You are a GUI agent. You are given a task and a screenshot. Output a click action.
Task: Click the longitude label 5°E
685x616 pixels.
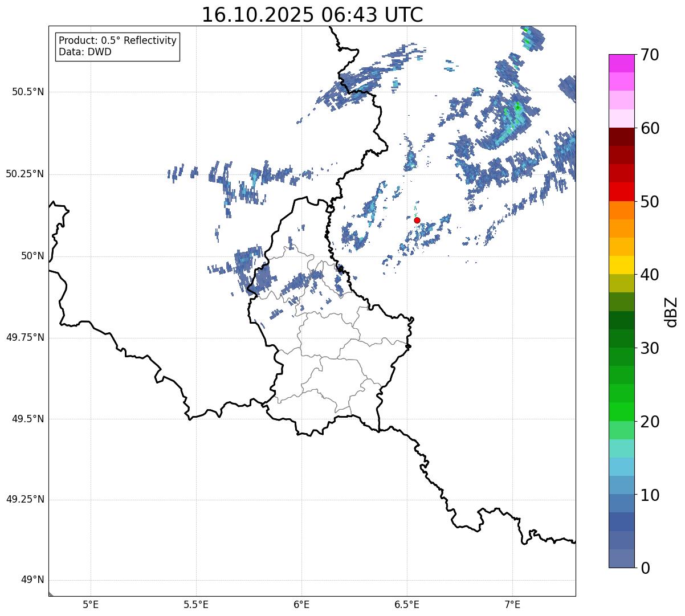point(91,605)
